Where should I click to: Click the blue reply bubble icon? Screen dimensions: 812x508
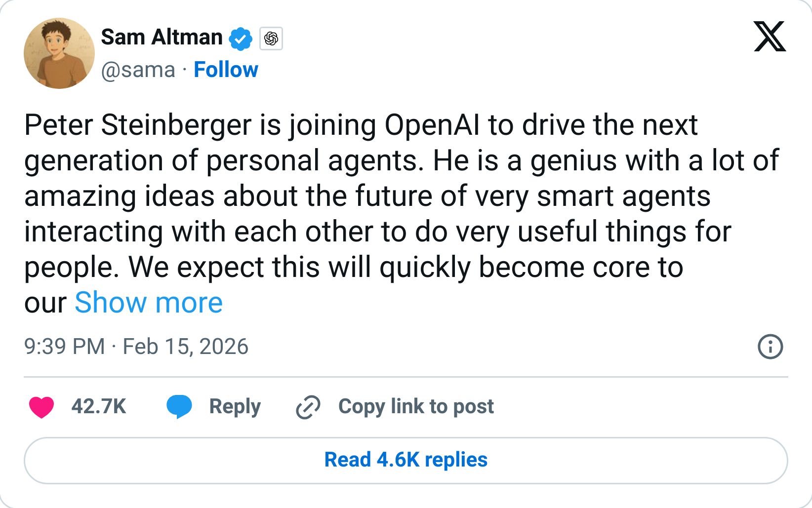pos(180,406)
